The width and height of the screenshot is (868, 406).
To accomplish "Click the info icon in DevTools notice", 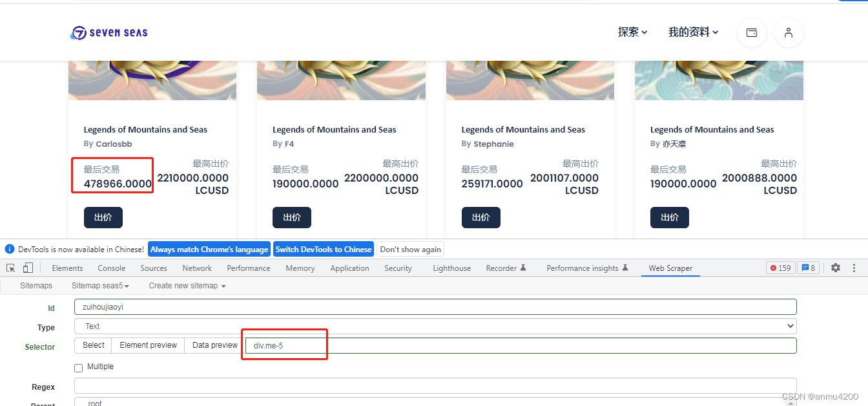I will (10, 249).
